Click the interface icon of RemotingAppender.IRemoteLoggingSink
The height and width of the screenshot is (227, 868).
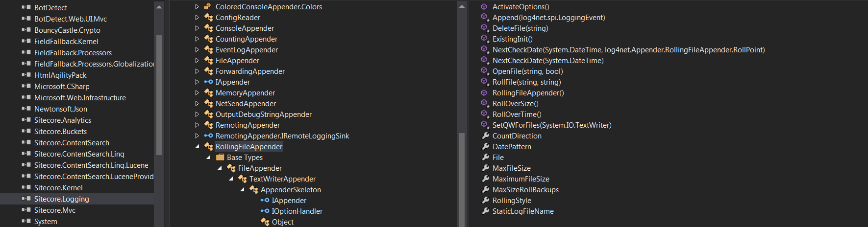pos(208,136)
